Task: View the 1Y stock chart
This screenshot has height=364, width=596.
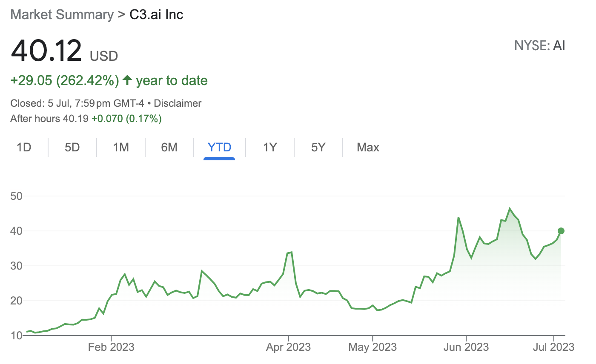Action: pos(270,148)
